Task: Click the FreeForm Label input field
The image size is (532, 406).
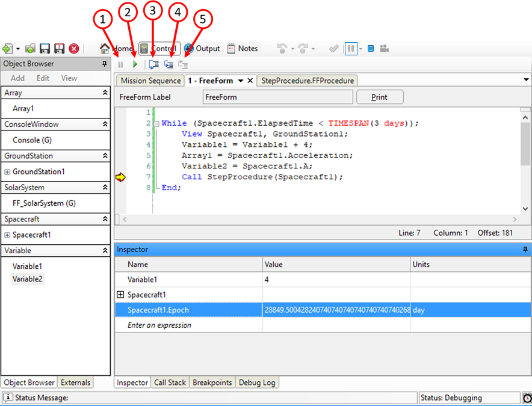Action: click(277, 97)
